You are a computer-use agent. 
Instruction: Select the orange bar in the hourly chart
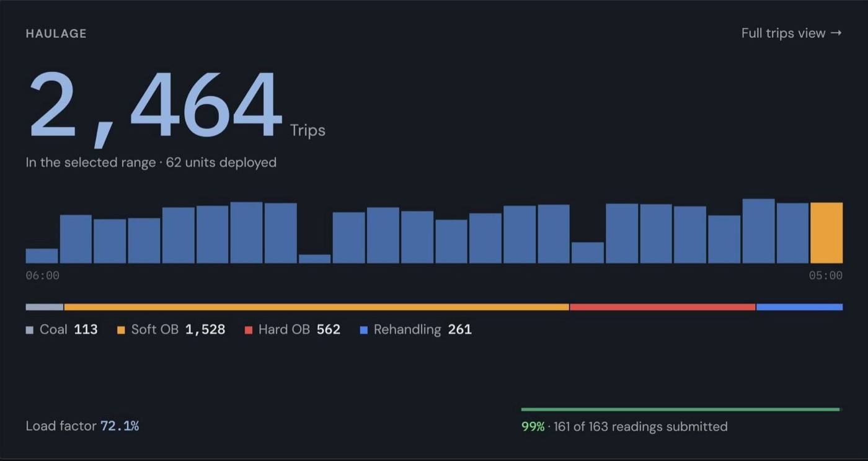click(x=826, y=233)
